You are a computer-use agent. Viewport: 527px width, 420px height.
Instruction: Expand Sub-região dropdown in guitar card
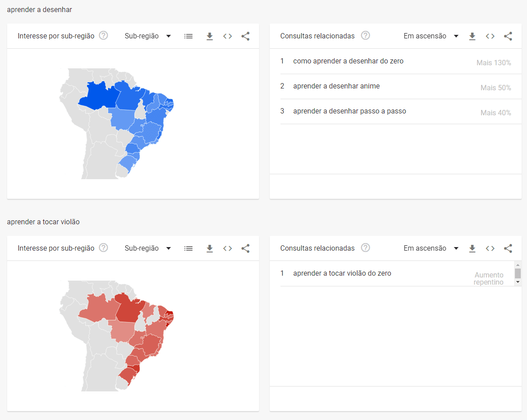pyautogui.click(x=148, y=248)
